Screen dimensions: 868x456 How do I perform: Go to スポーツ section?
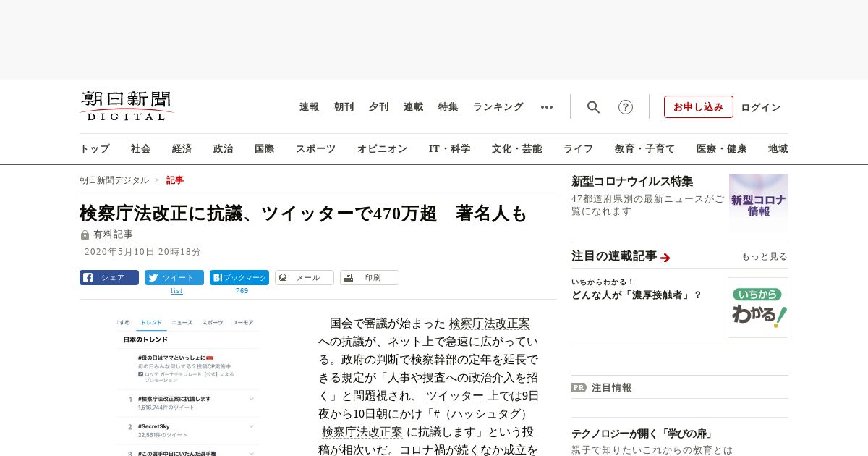point(315,149)
